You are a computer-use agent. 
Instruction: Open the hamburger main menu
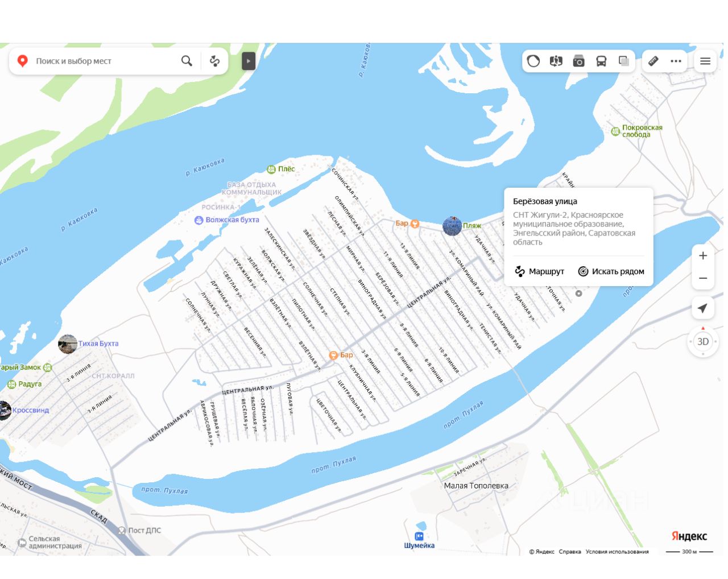coord(705,61)
